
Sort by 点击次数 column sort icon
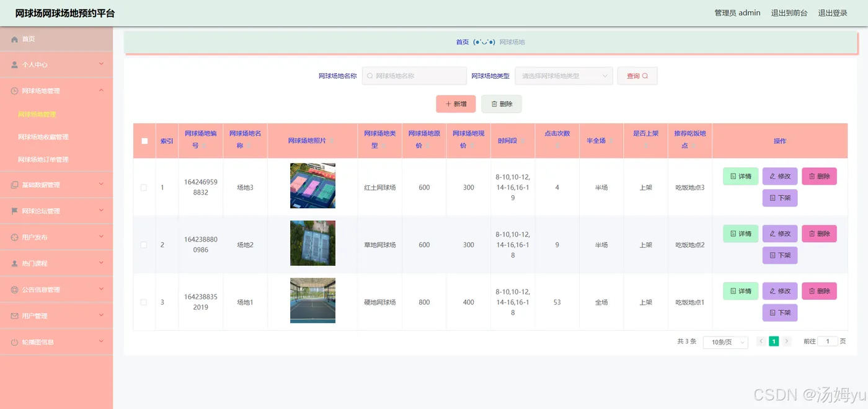pos(557,146)
